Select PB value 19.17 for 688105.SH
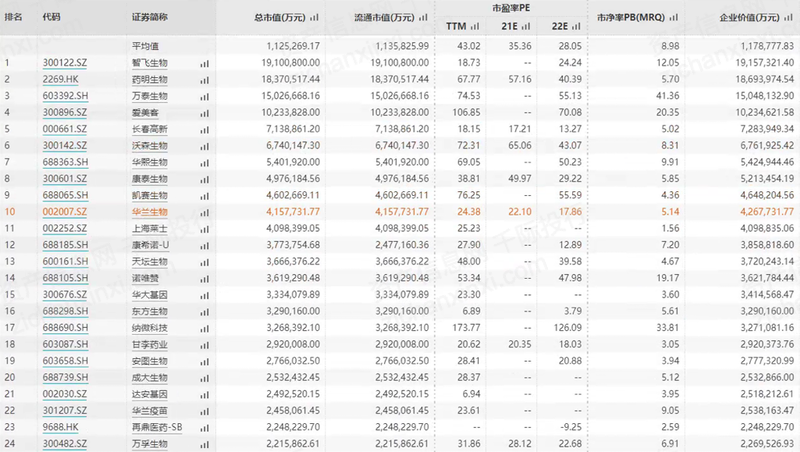The height and width of the screenshot is (452, 800). coord(667,278)
